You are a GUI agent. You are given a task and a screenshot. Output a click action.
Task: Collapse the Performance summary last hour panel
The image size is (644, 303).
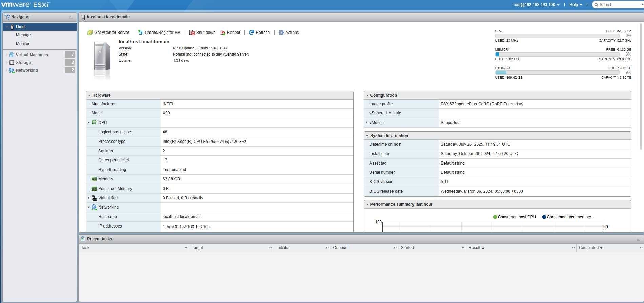click(367, 204)
